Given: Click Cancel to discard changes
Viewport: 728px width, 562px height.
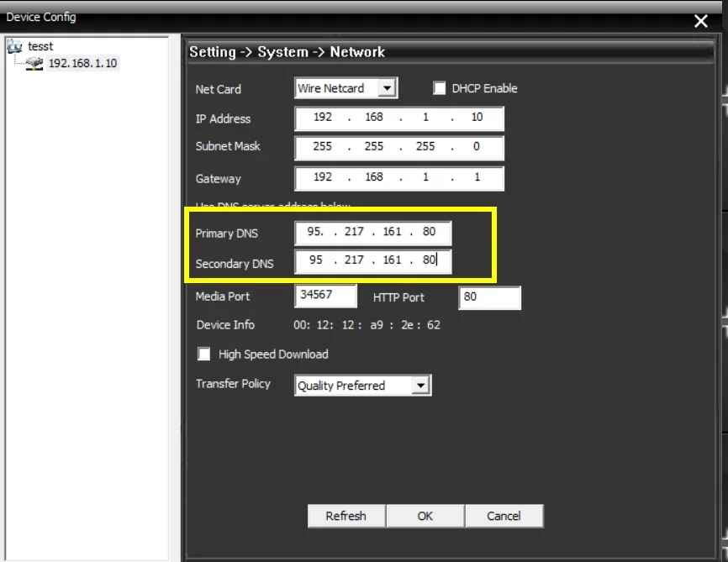Looking at the screenshot, I should [504, 516].
